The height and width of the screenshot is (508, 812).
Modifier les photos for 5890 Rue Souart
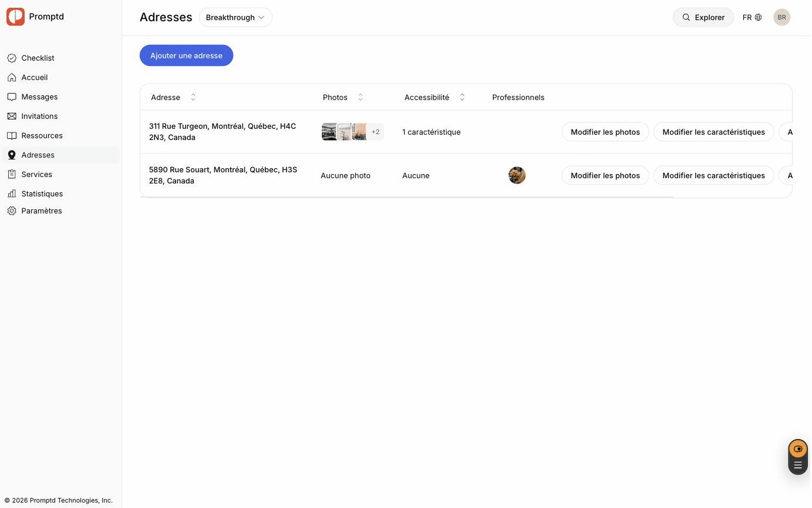click(x=605, y=176)
